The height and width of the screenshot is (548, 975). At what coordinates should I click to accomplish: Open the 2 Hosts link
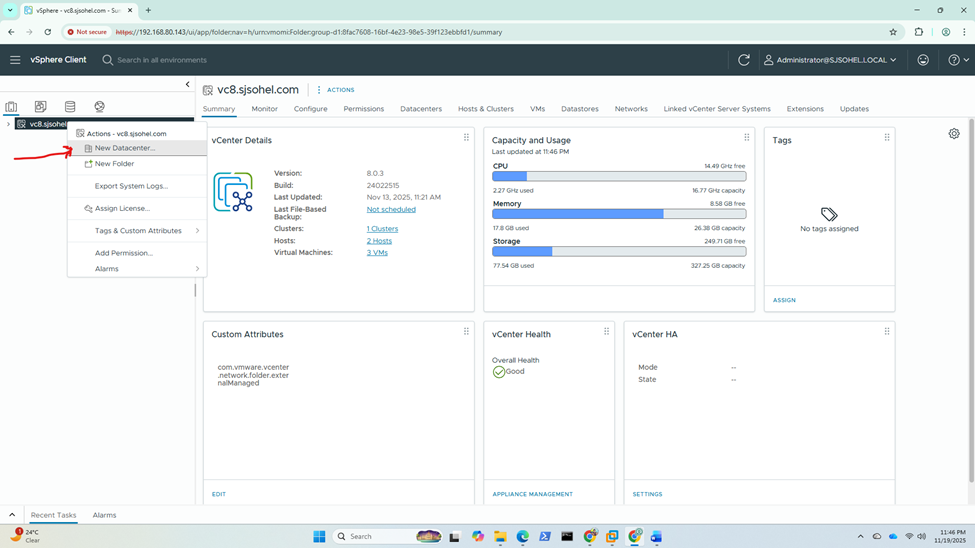click(x=379, y=241)
